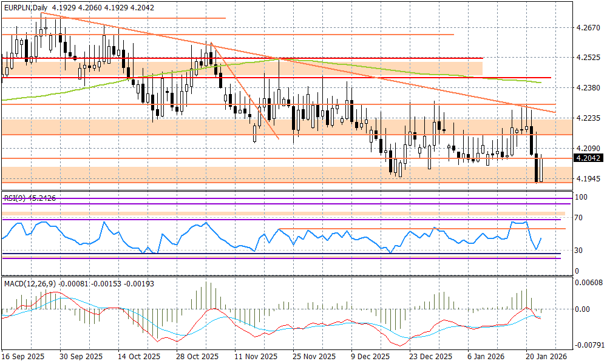Select the 25 Nov 2025 date marker

[313, 357]
